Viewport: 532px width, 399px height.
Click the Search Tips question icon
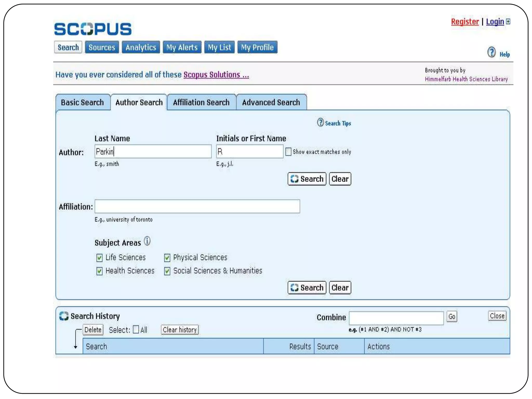[320, 122]
